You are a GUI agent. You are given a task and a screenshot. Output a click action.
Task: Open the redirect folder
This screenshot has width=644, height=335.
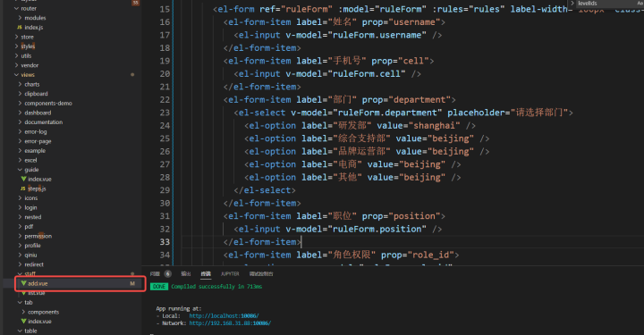(34, 264)
